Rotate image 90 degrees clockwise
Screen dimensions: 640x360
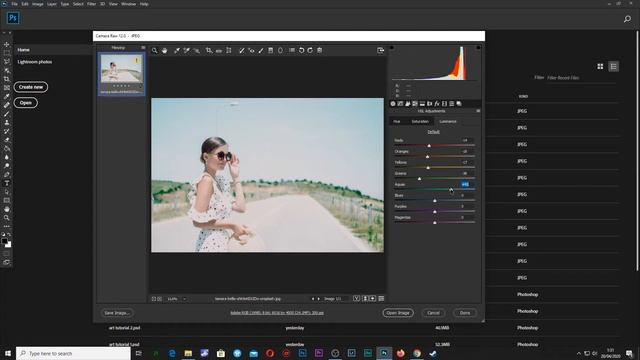310,51
